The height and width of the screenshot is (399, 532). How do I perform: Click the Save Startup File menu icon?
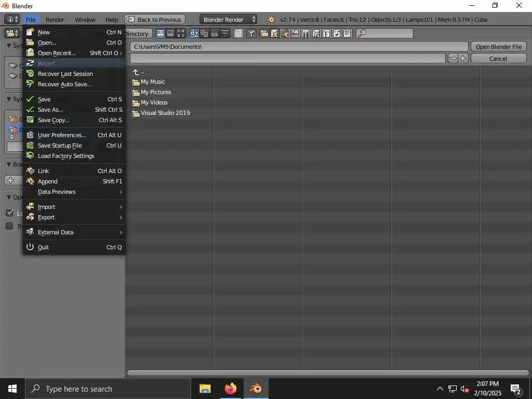(x=30, y=145)
